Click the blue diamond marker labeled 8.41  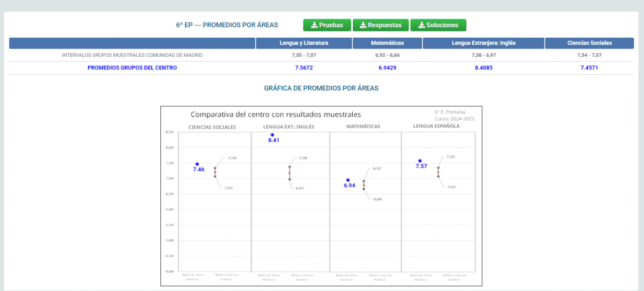point(272,135)
